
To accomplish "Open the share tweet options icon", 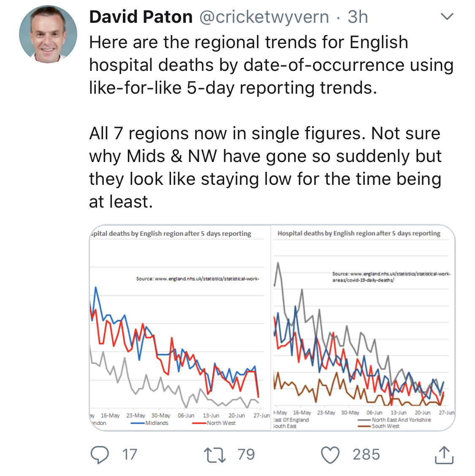I will pos(444,454).
